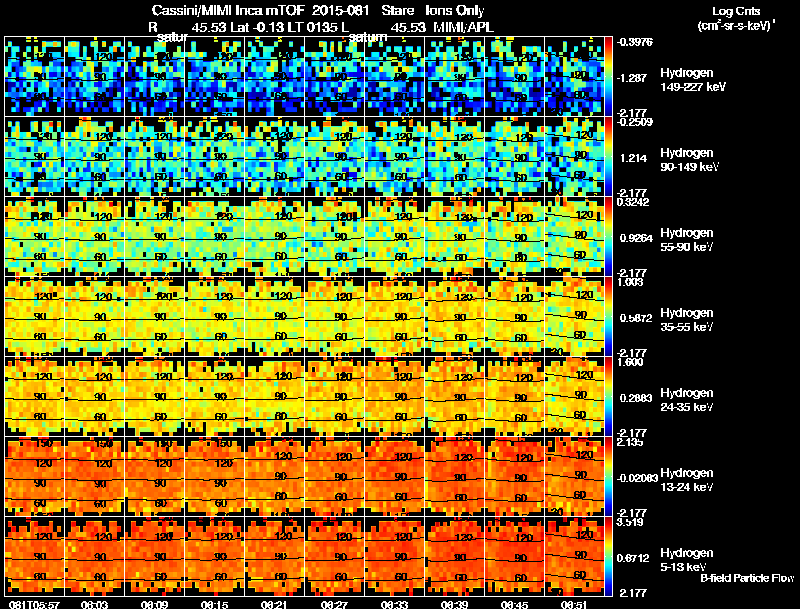This screenshot has width=800, height=609.
Task: Click the colorbar midpoint value "0.2883"
Action: point(636,398)
